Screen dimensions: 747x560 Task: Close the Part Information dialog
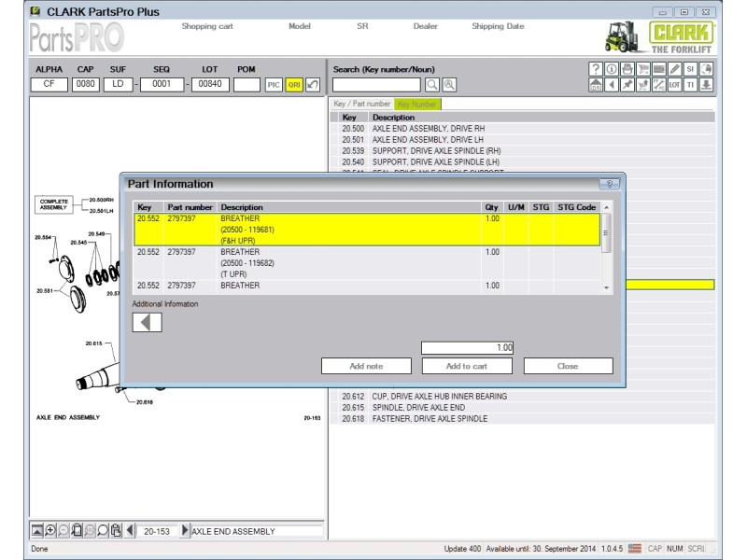[x=568, y=366]
